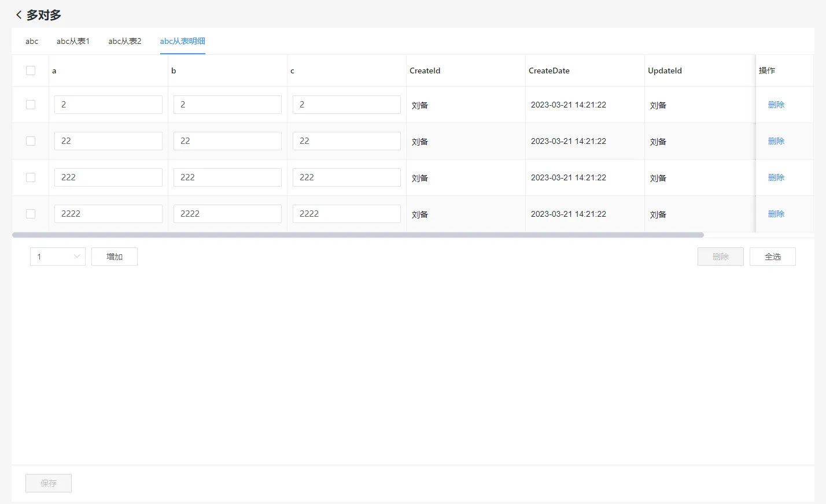Check the row with value 2
Image resolution: width=826 pixels, height=504 pixels.
pos(31,105)
